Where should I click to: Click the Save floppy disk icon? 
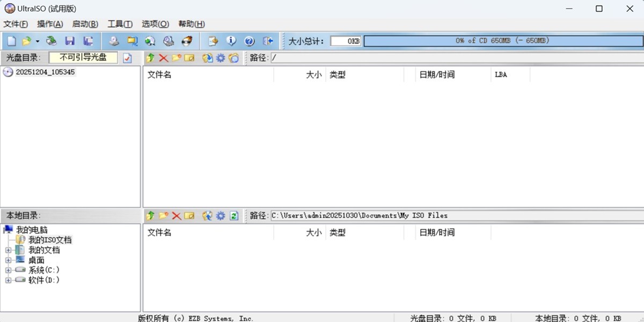(70, 41)
